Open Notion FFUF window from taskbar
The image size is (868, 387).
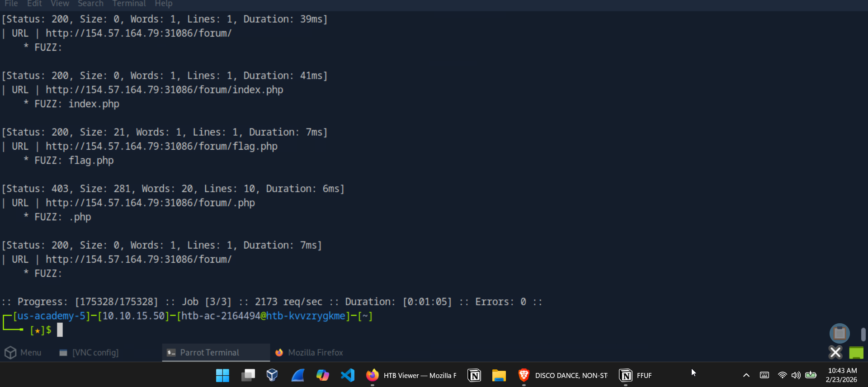pyautogui.click(x=636, y=375)
